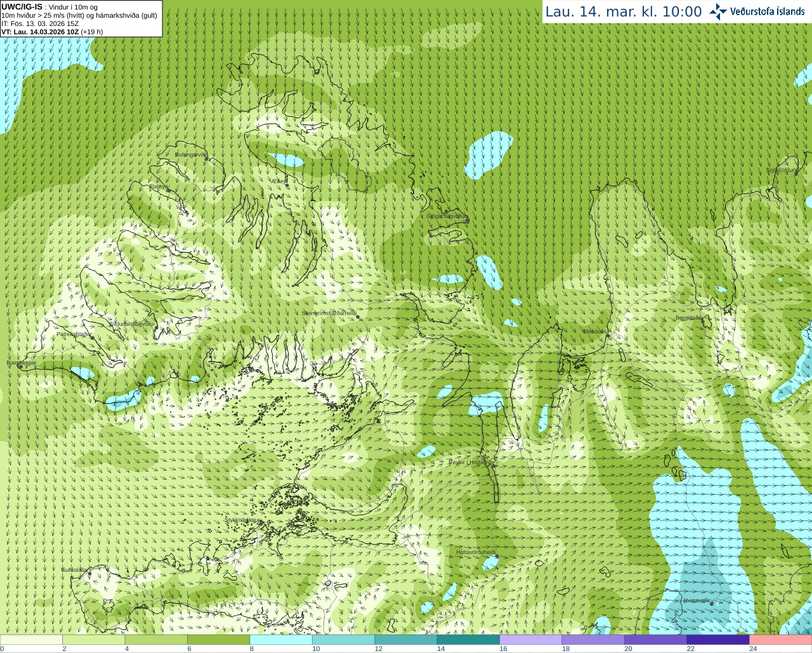Pick the pink above-24 m/s swatch

point(781,640)
